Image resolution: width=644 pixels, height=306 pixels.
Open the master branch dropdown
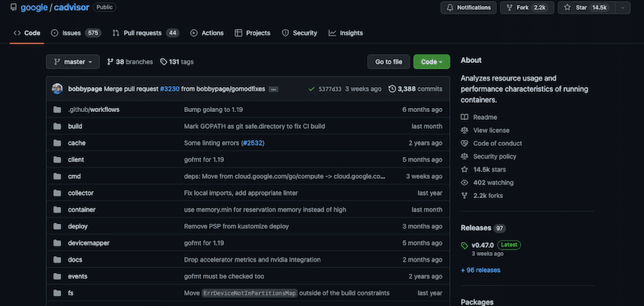click(x=72, y=62)
